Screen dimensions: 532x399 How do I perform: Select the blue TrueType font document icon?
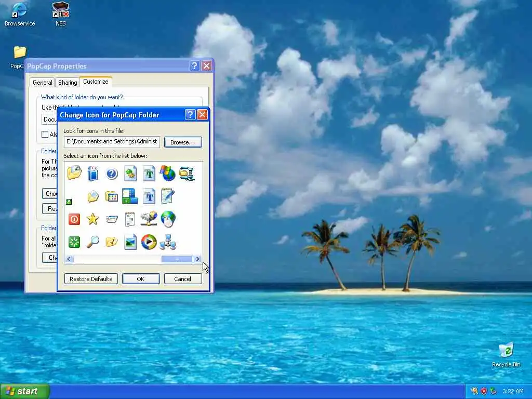pyautogui.click(x=149, y=196)
